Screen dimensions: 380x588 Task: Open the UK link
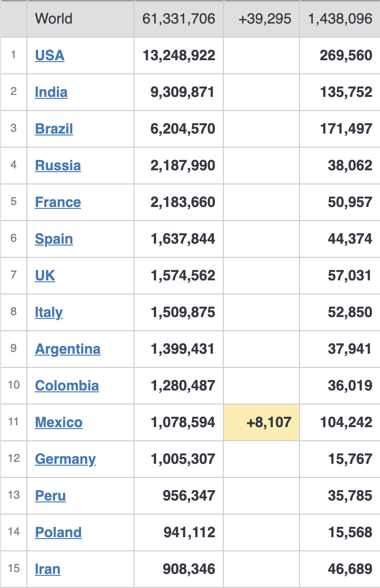click(x=45, y=276)
